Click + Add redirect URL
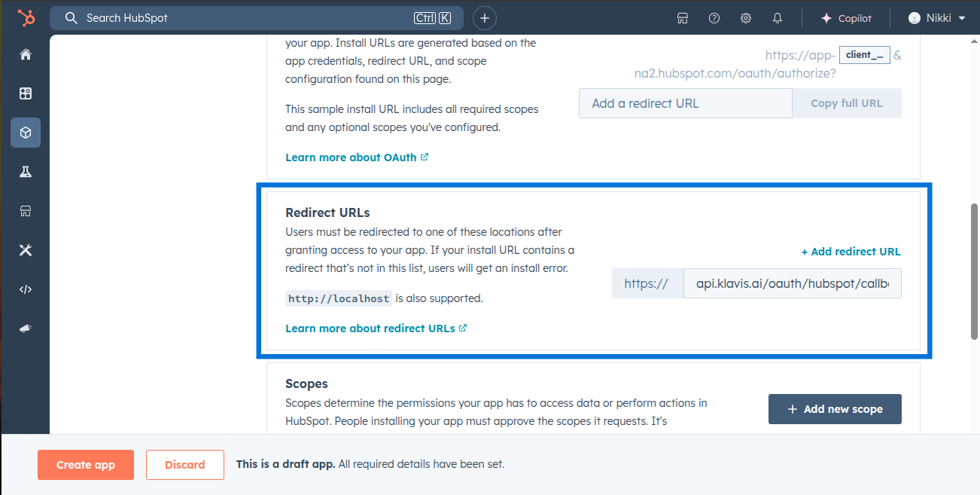Screen dimensions: 980x495 (851, 252)
